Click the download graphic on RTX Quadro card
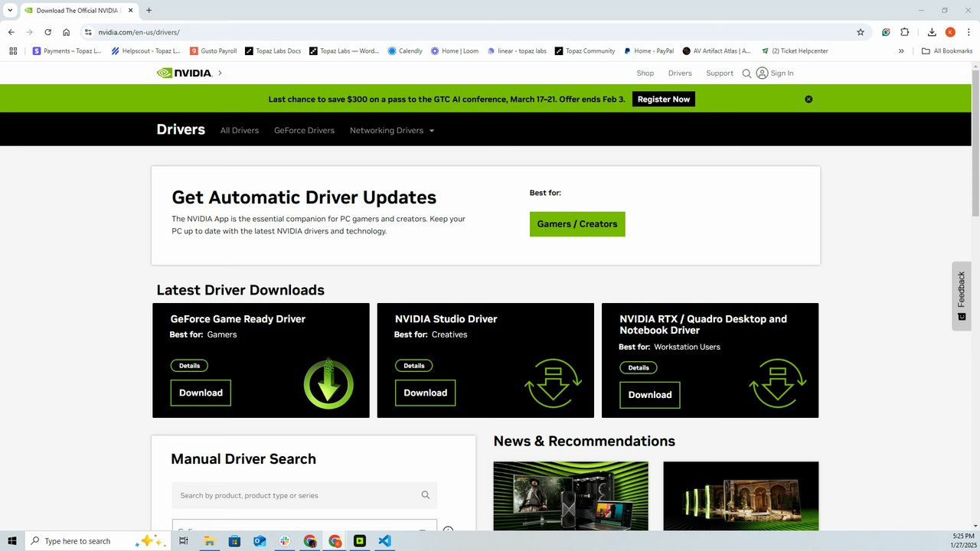 tap(777, 383)
